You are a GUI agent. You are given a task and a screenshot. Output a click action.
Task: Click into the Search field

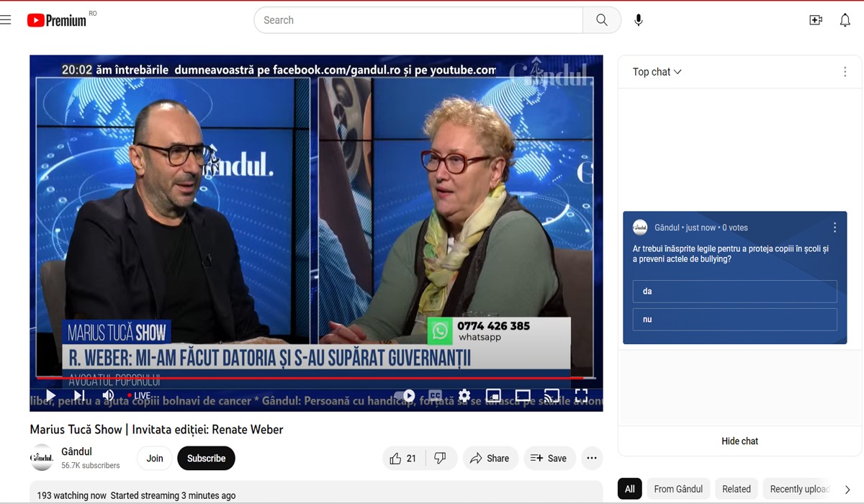(418, 20)
